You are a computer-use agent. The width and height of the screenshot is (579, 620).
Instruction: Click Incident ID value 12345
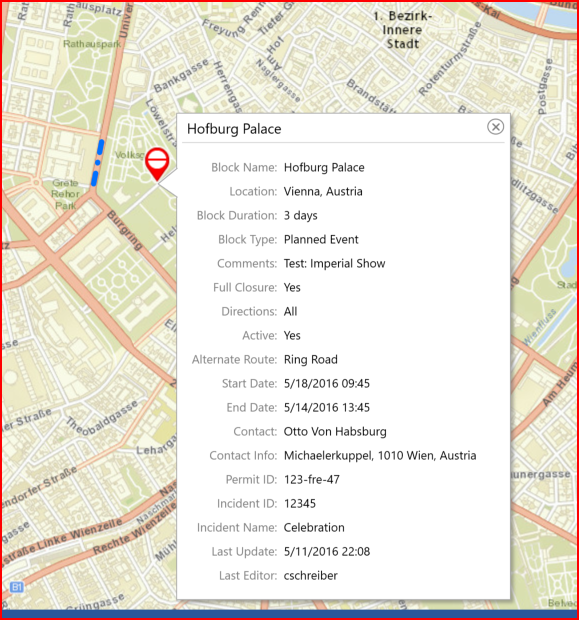pos(299,504)
